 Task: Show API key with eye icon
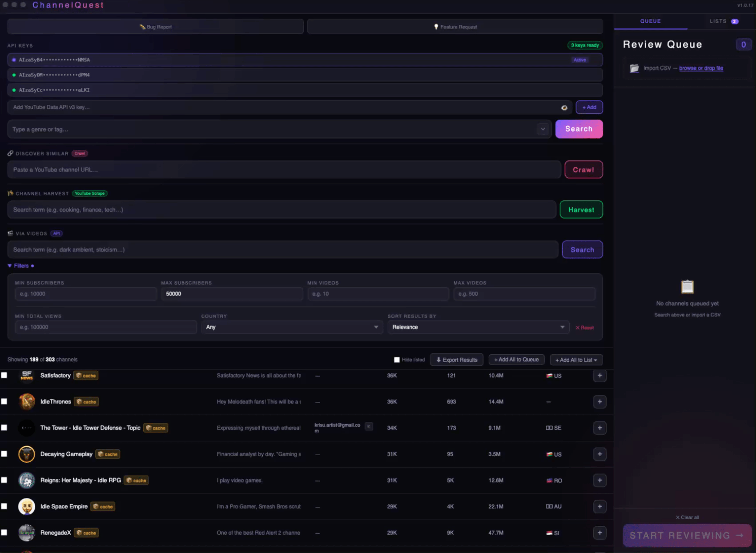(x=564, y=108)
